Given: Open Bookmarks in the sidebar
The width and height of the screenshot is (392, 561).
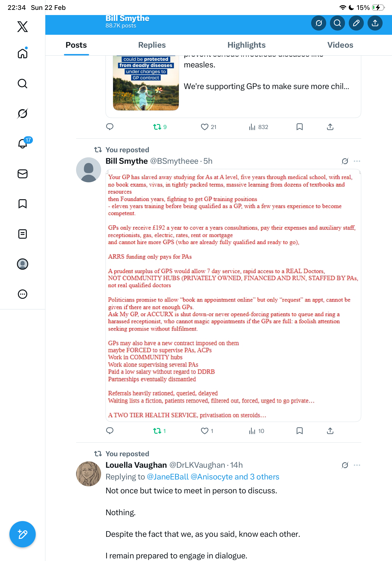Looking at the screenshot, I should click(x=23, y=204).
